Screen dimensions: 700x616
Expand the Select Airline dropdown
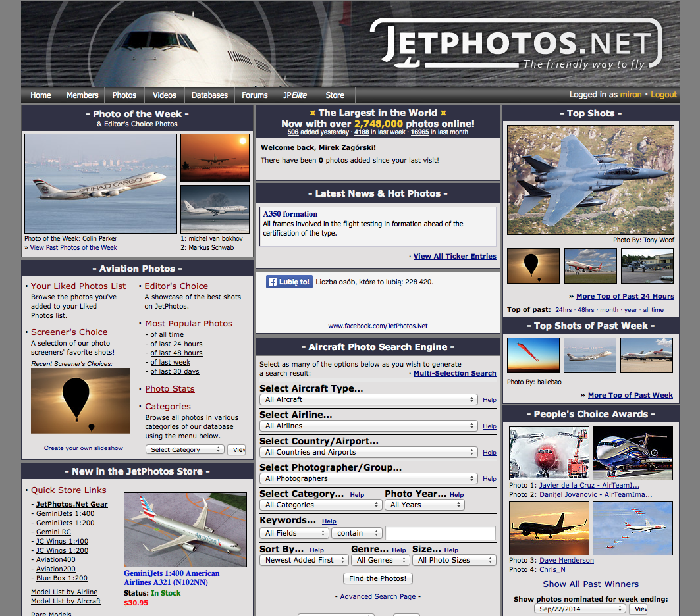pyautogui.click(x=368, y=426)
